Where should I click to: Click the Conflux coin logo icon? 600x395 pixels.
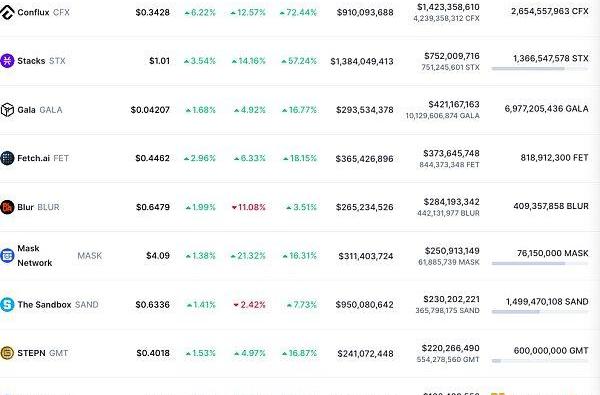click(7, 12)
